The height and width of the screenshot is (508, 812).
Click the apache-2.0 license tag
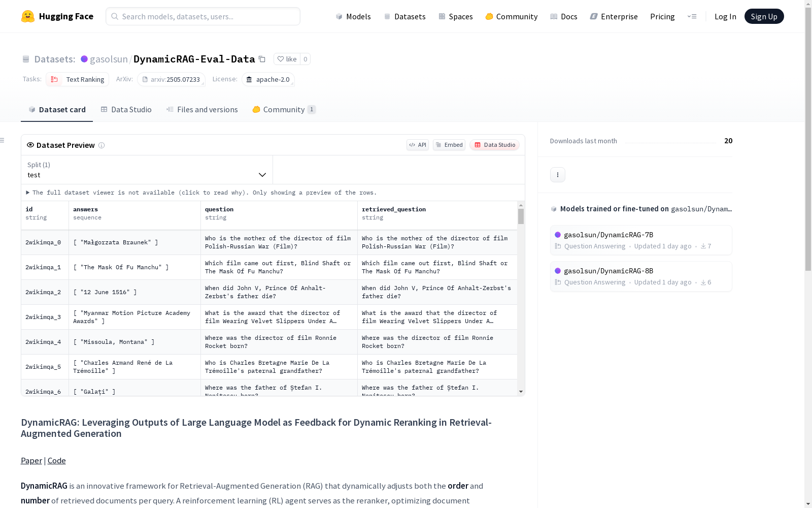tap(268, 79)
